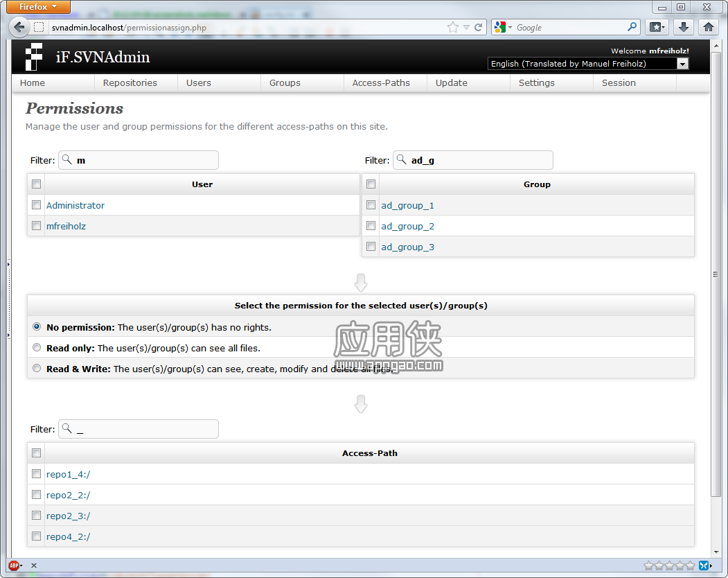The width and height of the screenshot is (728, 578).
Task: Check the Administrator user checkbox
Action: pyautogui.click(x=36, y=205)
